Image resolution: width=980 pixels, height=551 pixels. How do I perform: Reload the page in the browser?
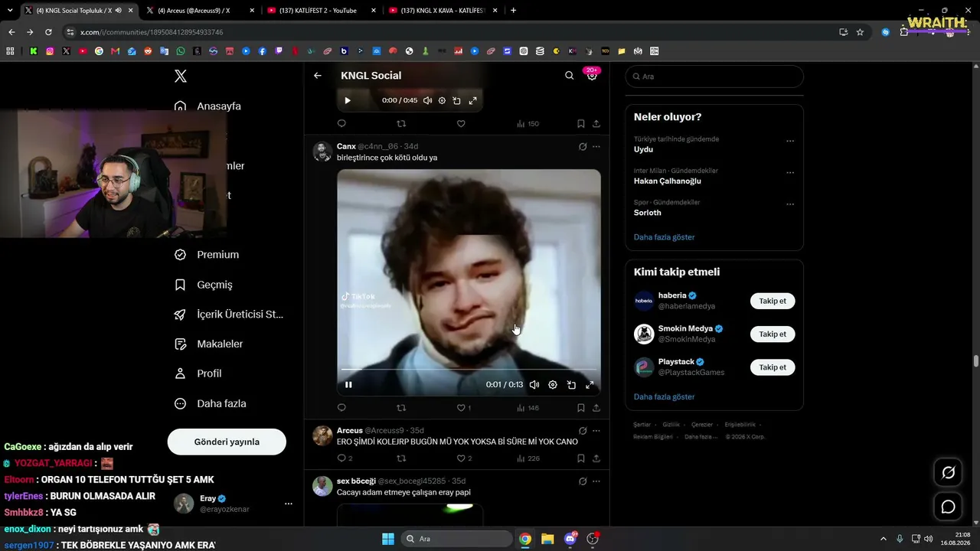(x=48, y=32)
